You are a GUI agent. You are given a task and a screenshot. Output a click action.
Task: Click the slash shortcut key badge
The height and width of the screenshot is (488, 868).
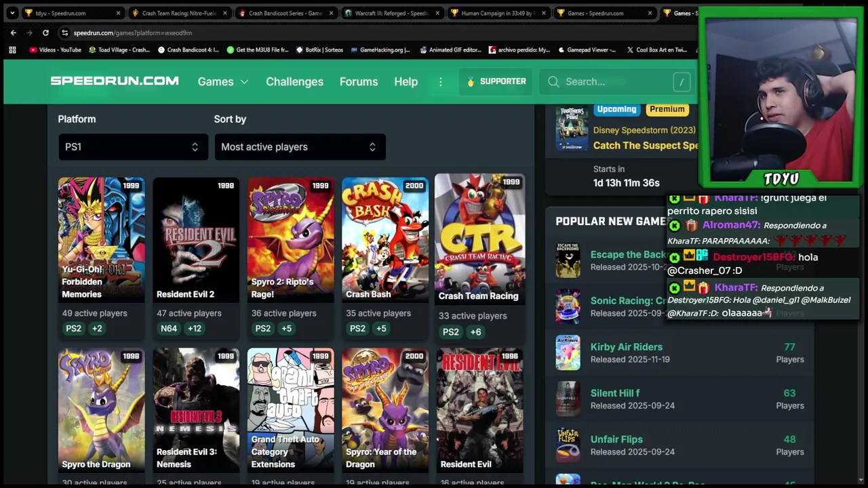point(681,81)
